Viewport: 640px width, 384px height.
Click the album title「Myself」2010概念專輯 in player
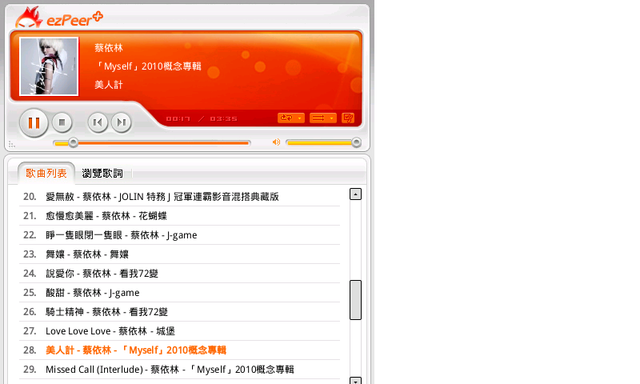pos(148,66)
